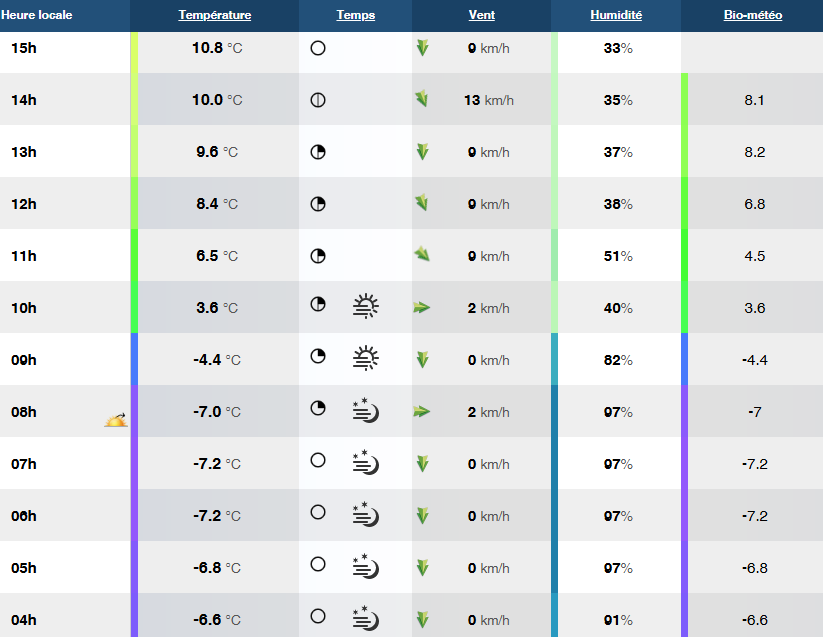Click the cloud cover icon at 14h
The width and height of the screenshot is (823, 637).
pyautogui.click(x=318, y=100)
